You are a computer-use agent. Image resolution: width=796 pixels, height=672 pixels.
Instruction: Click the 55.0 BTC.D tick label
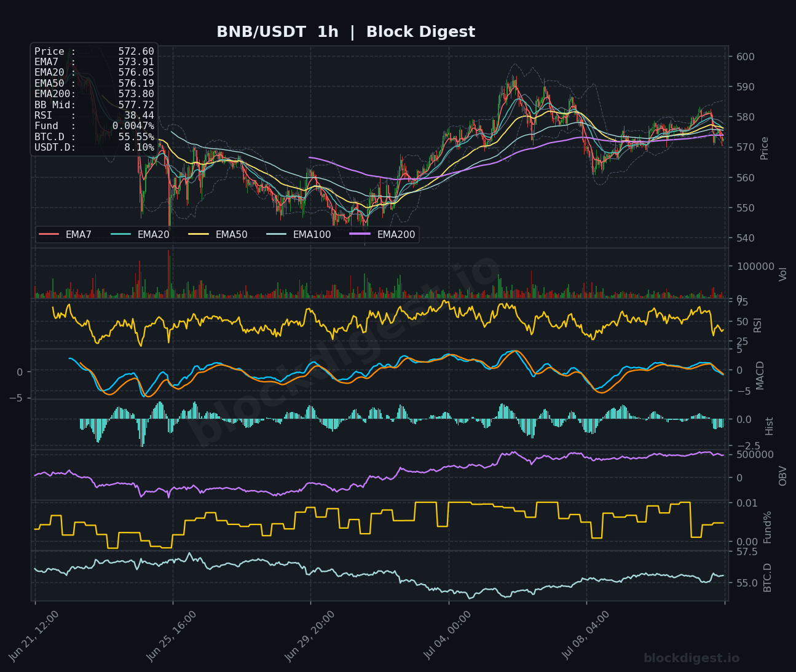[746, 582]
